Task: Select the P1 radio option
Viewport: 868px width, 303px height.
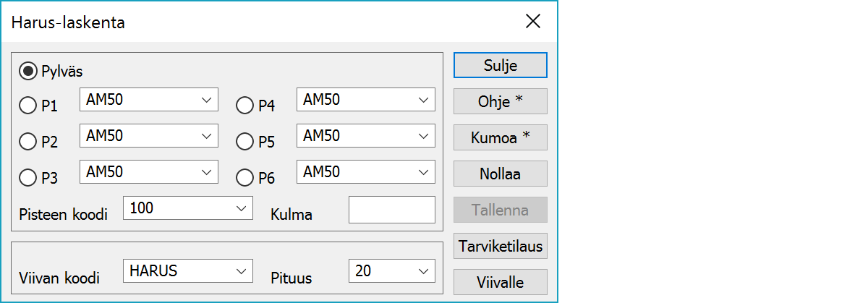Action: [x=29, y=106]
